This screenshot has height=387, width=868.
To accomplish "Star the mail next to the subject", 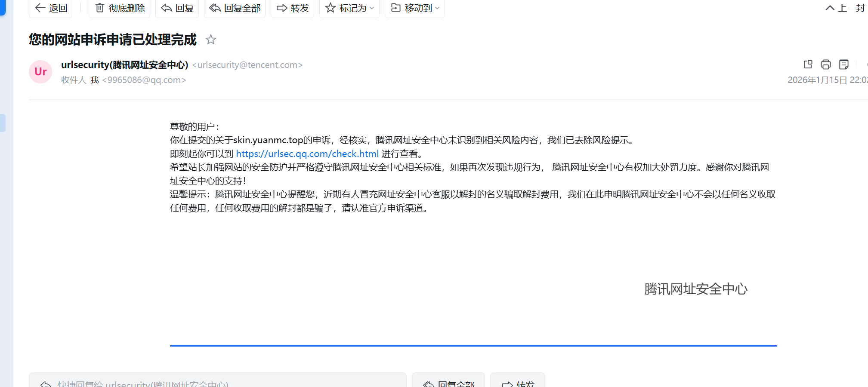I will coord(211,40).
